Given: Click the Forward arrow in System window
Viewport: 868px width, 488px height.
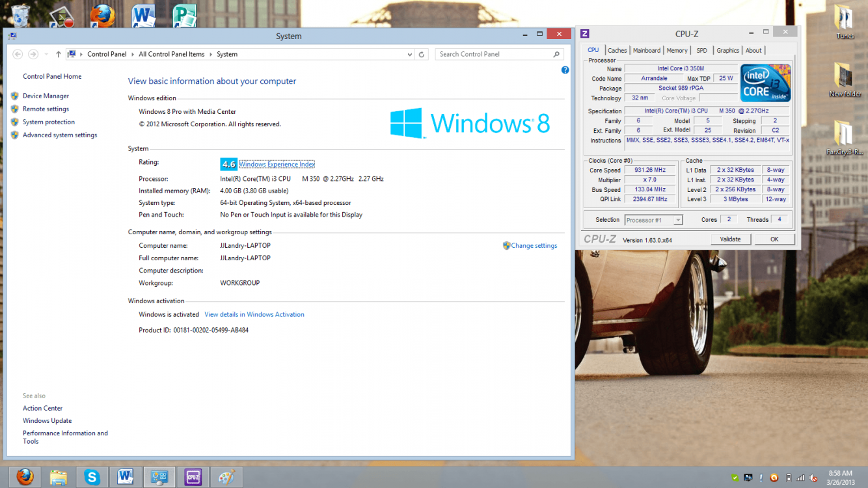Looking at the screenshot, I should pos(33,54).
